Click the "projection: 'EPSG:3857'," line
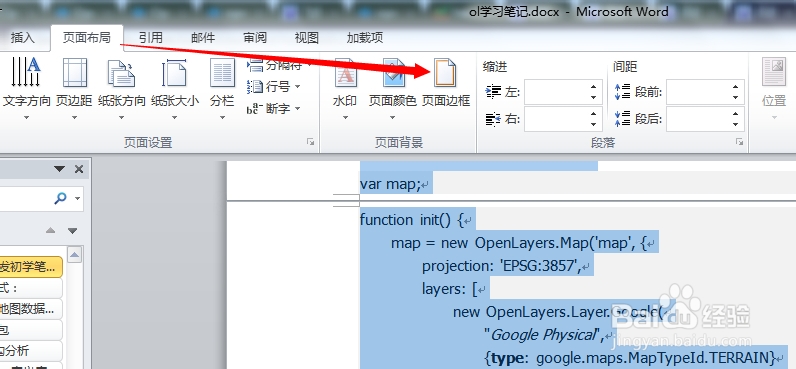The height and width of the screenshot is (369, 796). click(x=501, y=266)
